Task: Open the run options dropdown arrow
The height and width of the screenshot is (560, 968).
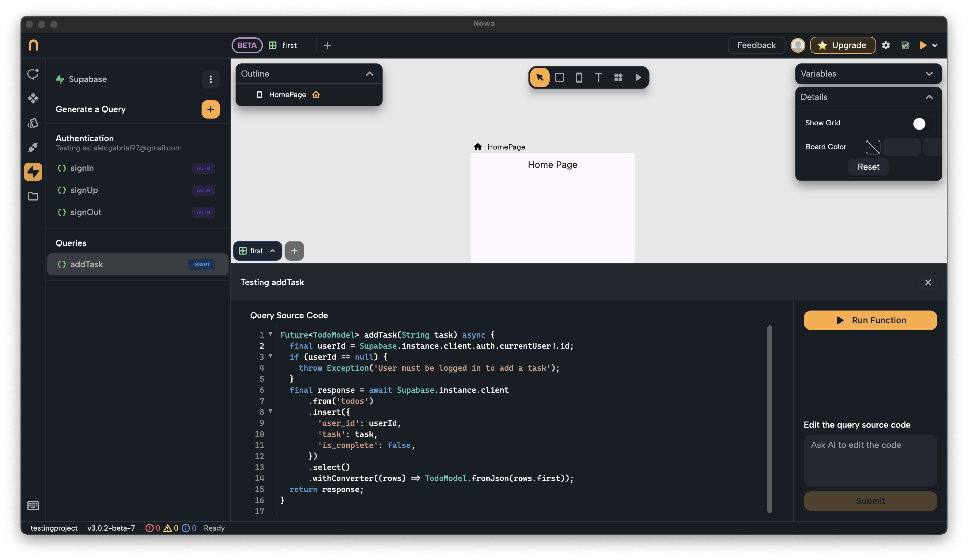Action: pos(935,45)
